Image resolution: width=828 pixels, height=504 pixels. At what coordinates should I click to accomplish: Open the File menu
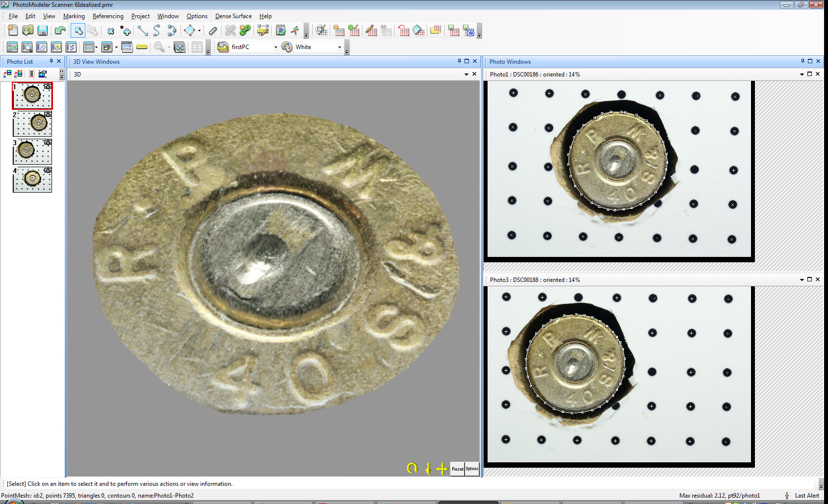click(13, 16)
